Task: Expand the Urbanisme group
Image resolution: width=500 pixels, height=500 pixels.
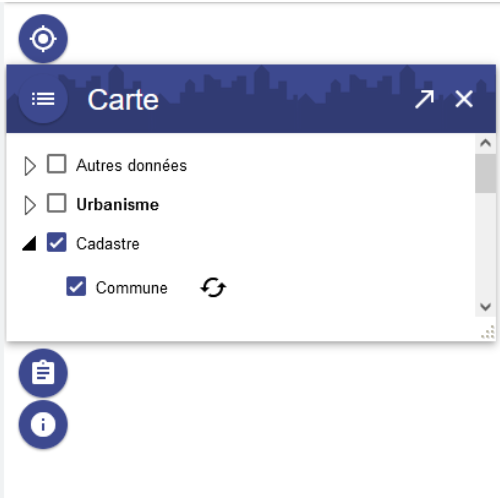Action: (x=30, y=205)
